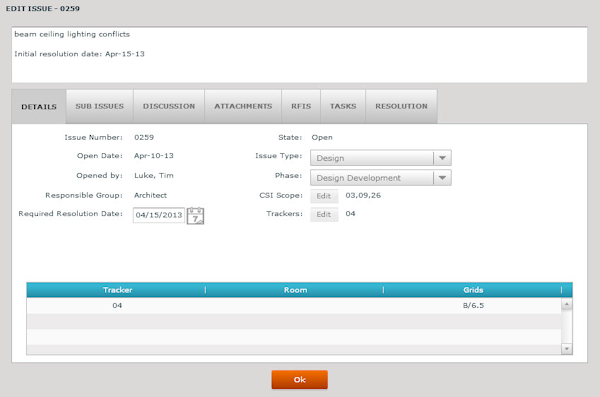Open the calendar date picker icon
This screenshot has width=600, height=397.
(x=195, y=216)
